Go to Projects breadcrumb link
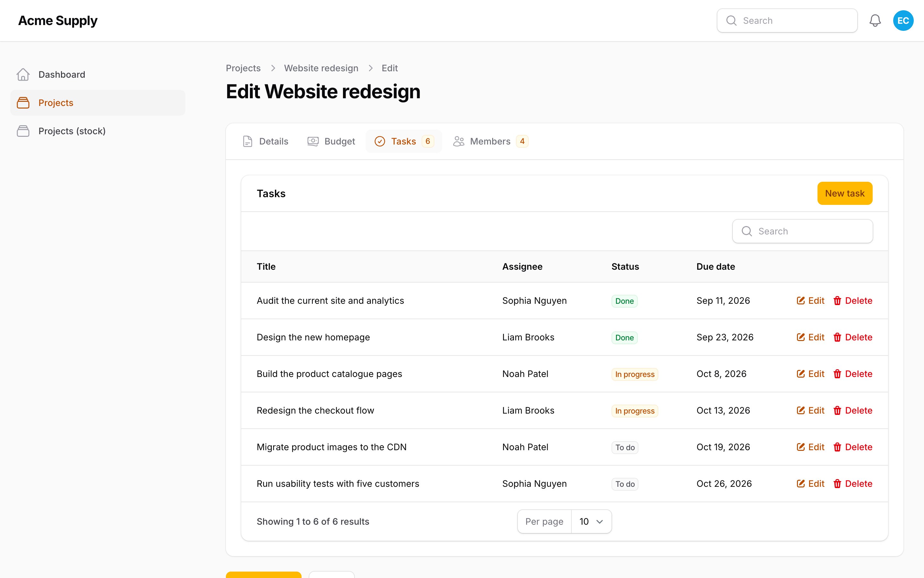924x578 pixels. (x=243, y=68)
